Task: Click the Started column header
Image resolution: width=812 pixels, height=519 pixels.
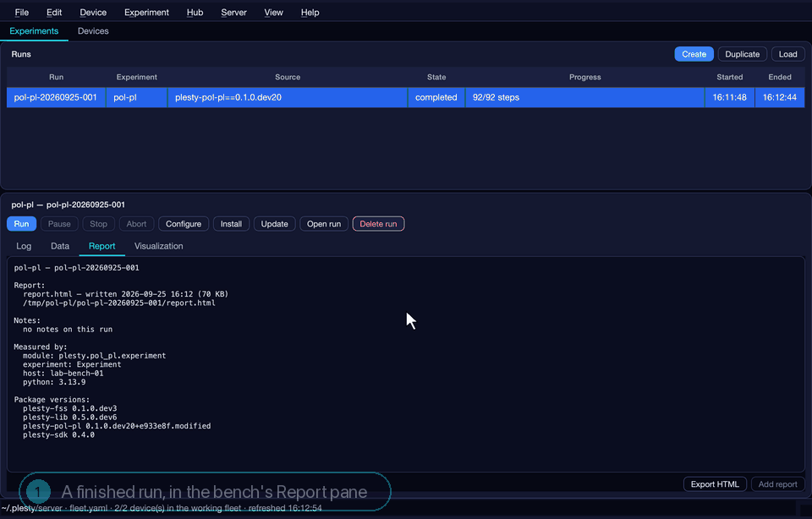Action: (x=730, y=77)
